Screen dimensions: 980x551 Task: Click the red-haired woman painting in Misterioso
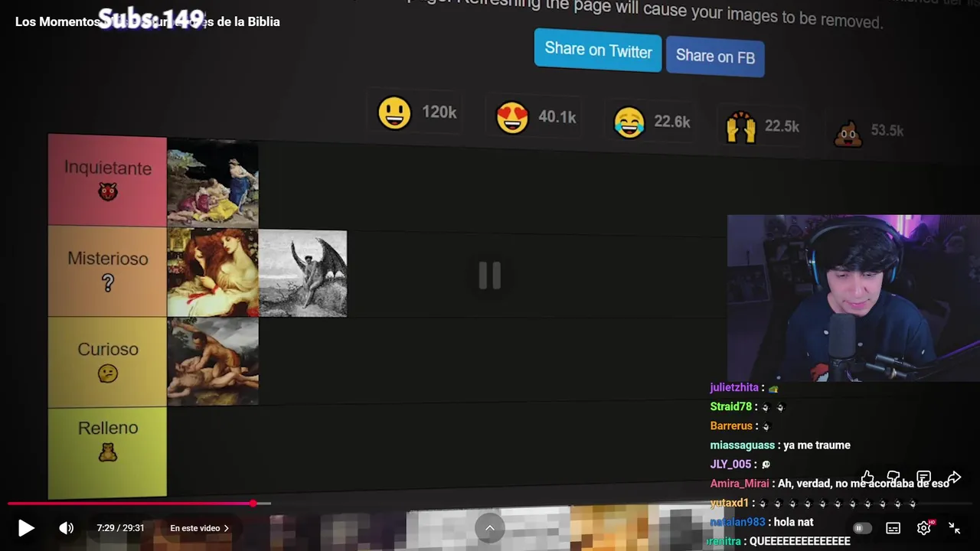coord(213,272)
